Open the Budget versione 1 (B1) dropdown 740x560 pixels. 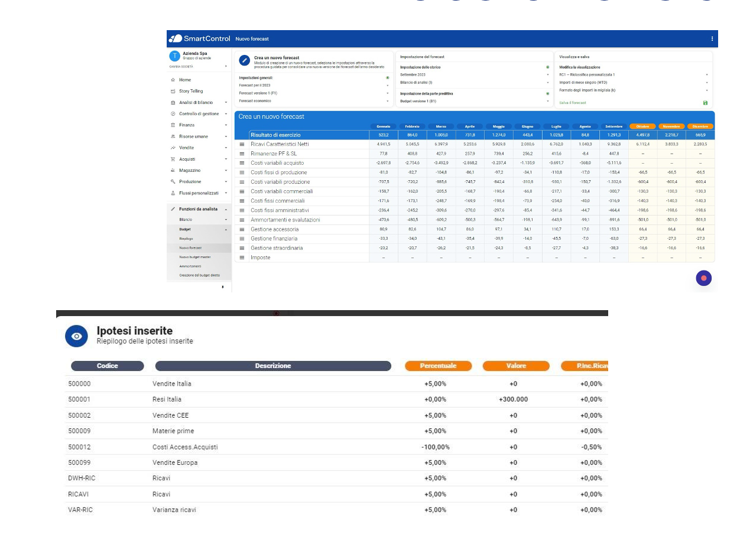tap(475, 101)
